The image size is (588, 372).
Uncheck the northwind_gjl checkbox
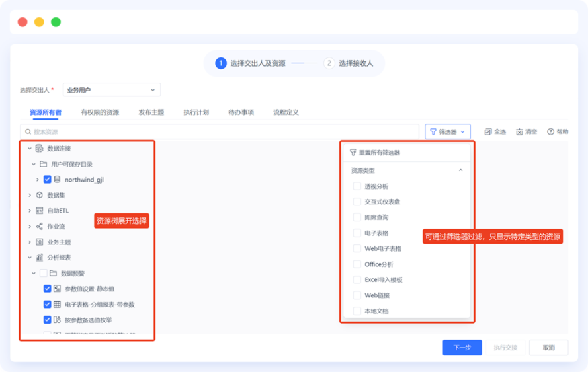pos(48,179)
